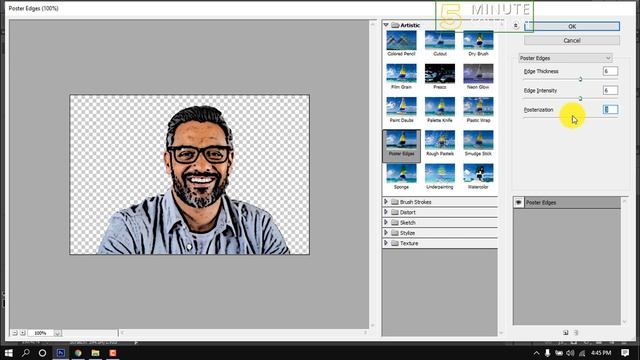The height and width of the screenshot is (360, 640).
Task: Click the preview vertical scrollbar
Action: [x=372, y=174]
